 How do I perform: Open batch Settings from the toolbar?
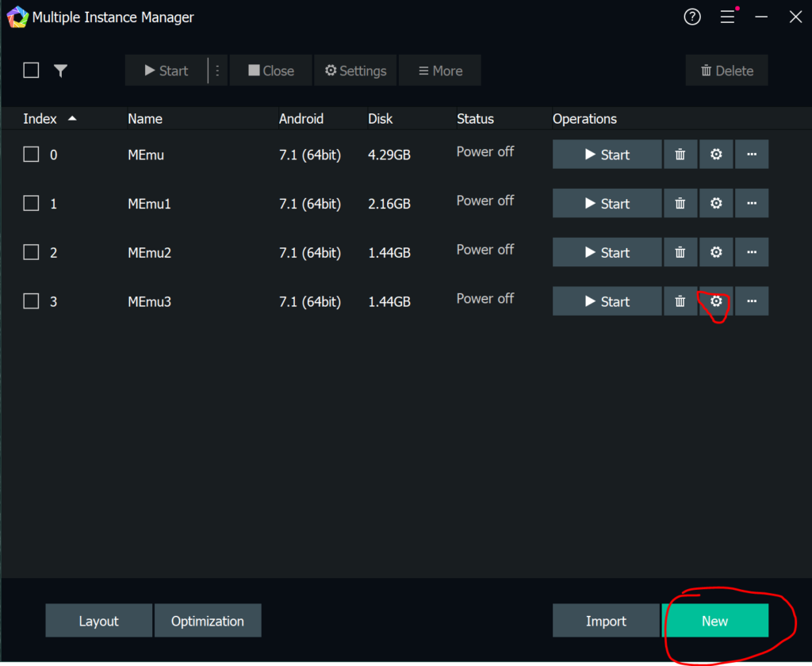tap(356, 71)
